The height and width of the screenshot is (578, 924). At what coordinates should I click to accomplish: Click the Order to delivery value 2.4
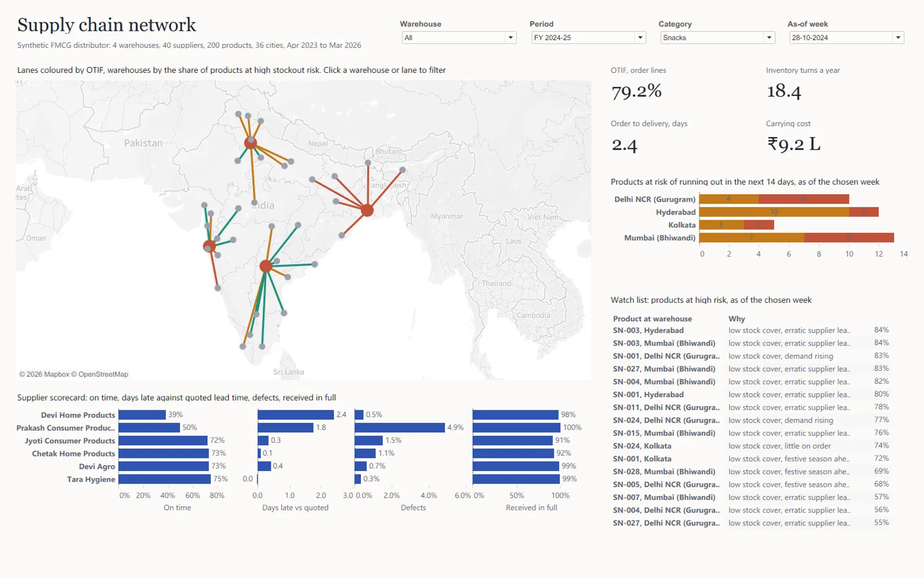(x=624, y=144)
